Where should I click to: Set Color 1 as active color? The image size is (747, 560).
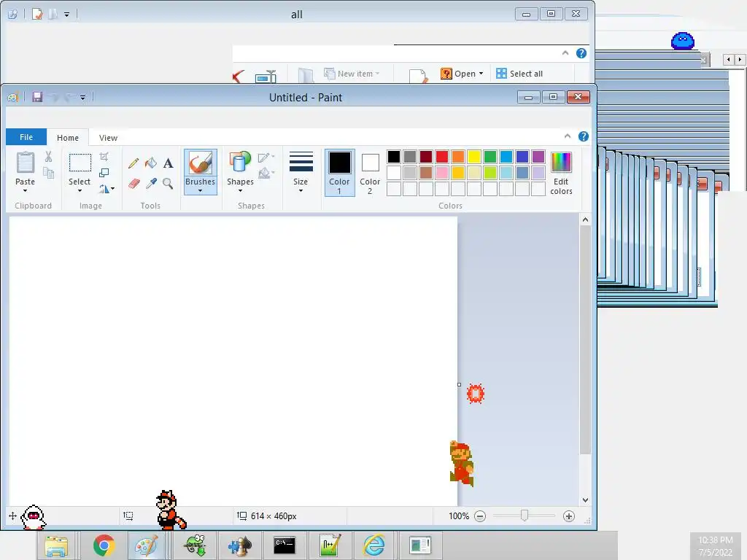pos(340,172)
